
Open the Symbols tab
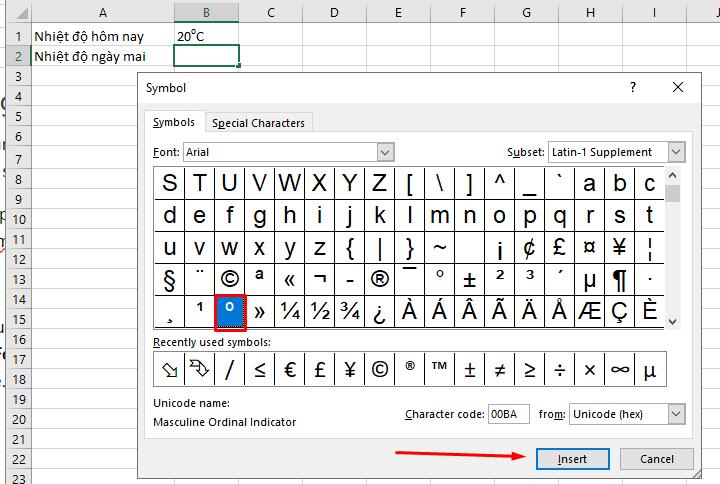pos(174,122)
